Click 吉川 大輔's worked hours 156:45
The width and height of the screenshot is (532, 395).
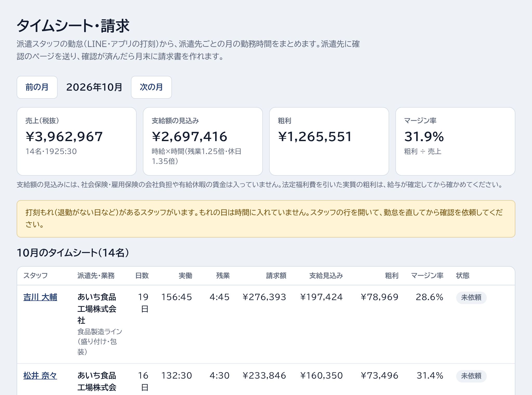[177, 297]
